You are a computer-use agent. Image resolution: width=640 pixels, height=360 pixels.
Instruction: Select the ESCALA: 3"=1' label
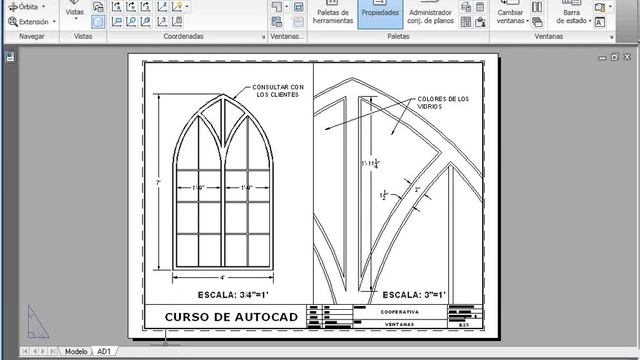pyautogui.click(x=414, y=295)
